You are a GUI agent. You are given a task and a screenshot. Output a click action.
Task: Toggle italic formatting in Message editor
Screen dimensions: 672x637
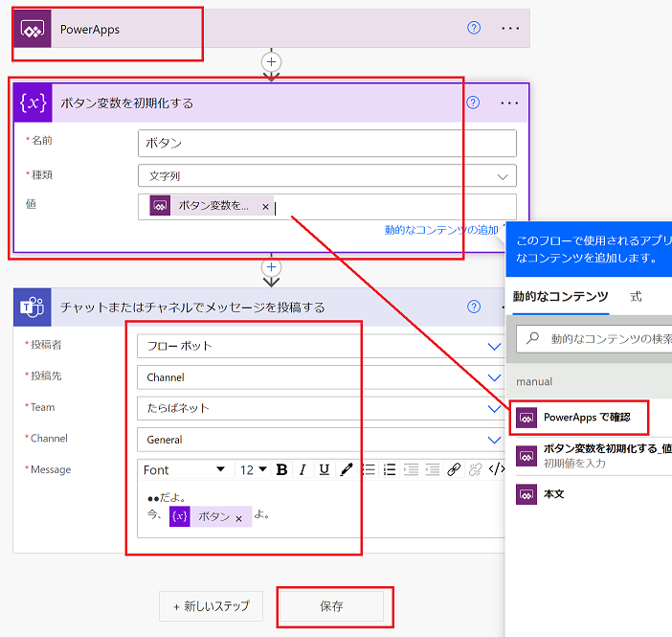click(302, 469)
